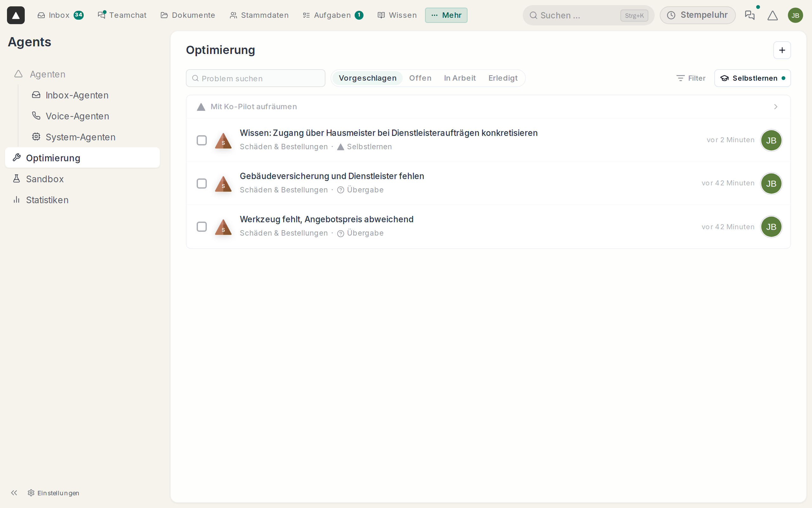Open the Inbox with 34 items

pos(60,15)
